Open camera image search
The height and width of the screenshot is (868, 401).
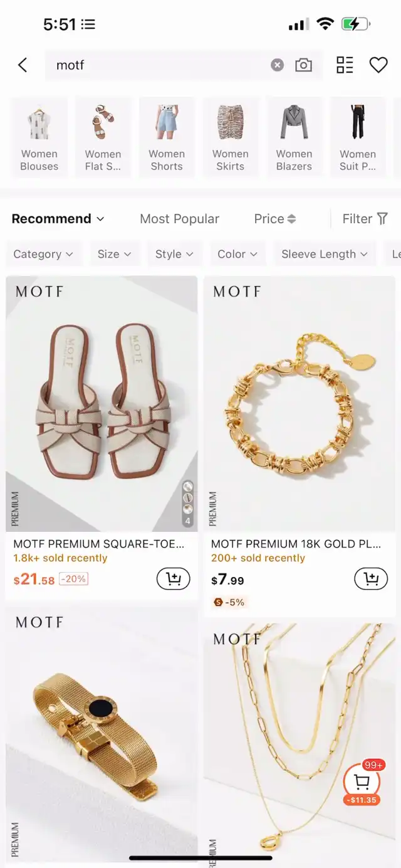tap(303, 65)
